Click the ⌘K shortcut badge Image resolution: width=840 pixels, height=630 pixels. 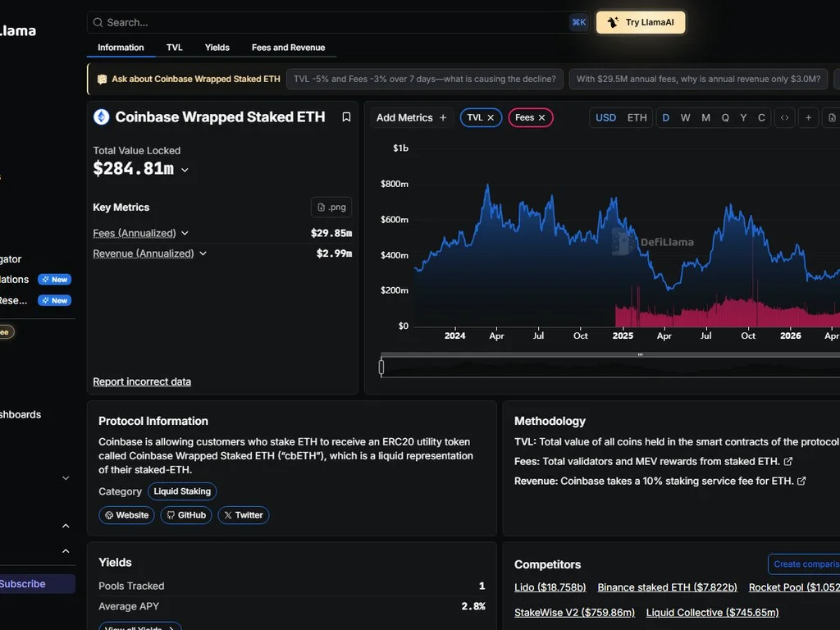tap(578, 22)
